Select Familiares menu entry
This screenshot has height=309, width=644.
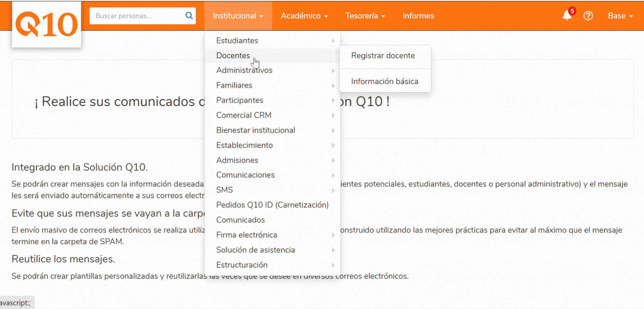tap(272, 85)
